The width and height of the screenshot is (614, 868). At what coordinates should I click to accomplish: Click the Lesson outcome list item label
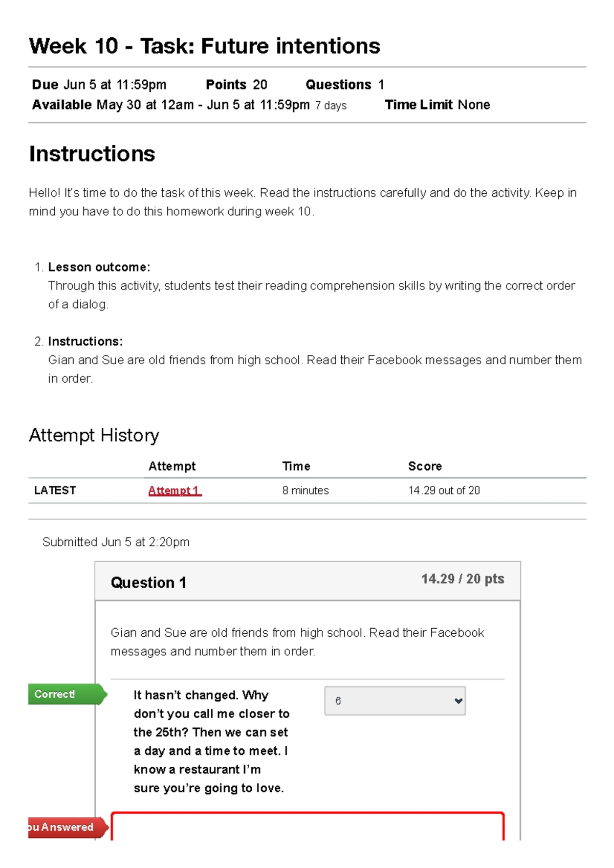point(99,267)
